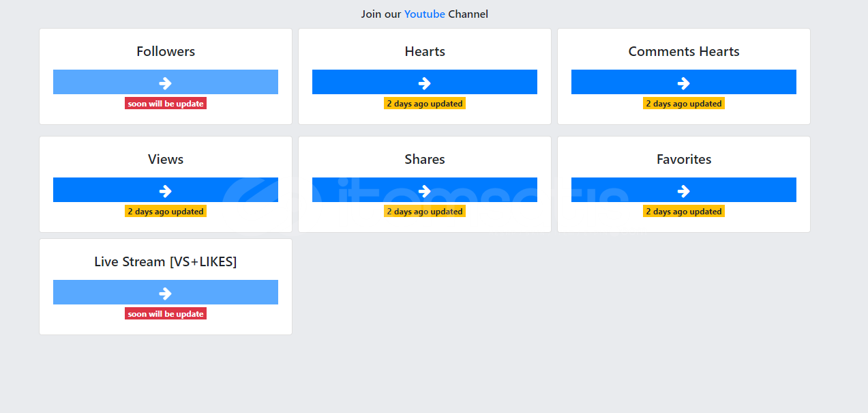Click the arrow icon under Hearts

tap(424, 83)
